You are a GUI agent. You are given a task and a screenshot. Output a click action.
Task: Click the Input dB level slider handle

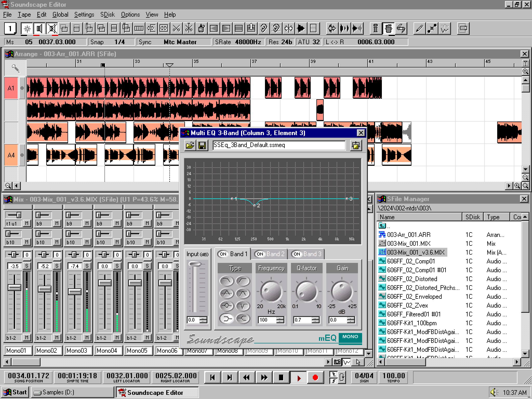195,264
